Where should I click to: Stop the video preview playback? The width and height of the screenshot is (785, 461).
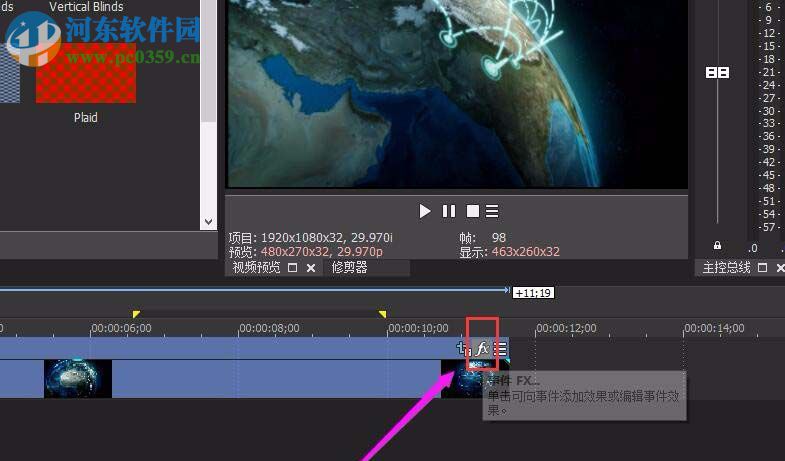click(473, 211)
